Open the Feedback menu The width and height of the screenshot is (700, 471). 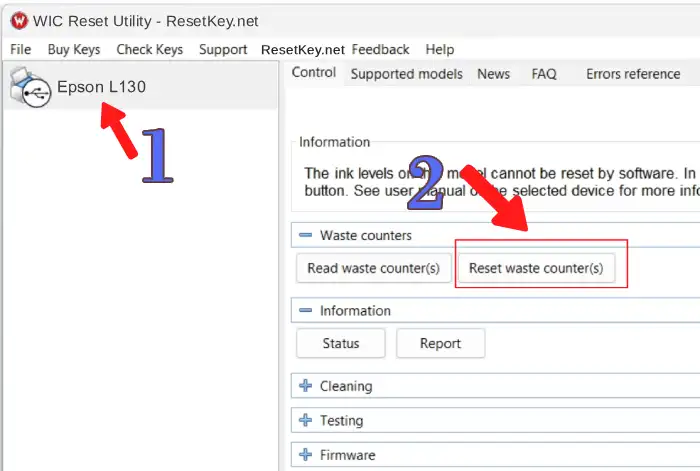[x=380, y=49]
